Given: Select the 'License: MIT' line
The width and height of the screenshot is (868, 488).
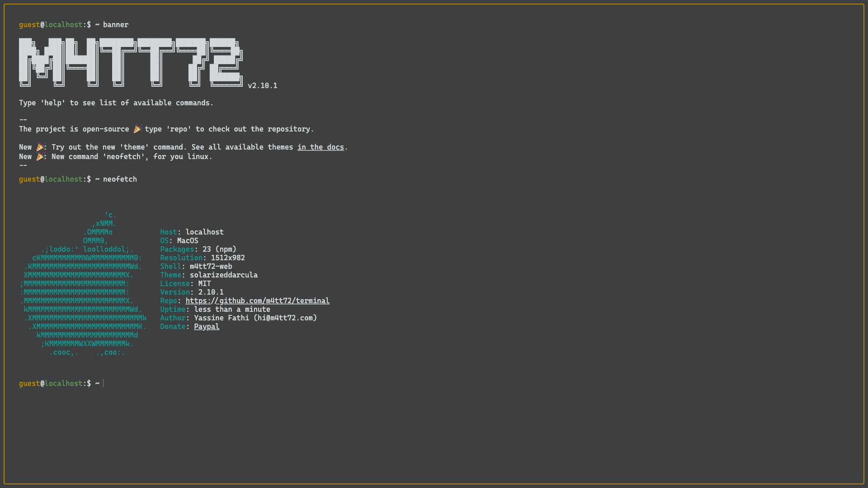Looking at the screenshot, I should (185, 284).
